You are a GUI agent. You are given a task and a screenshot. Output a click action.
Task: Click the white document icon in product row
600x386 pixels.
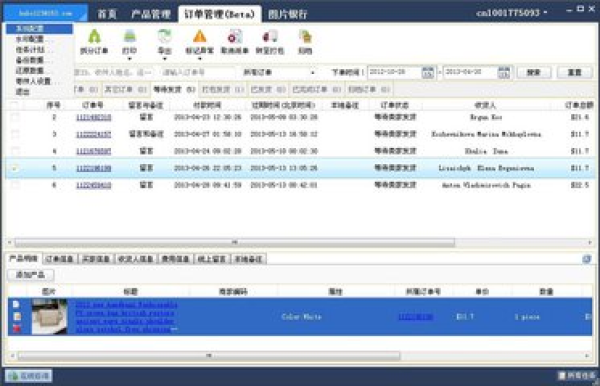(x=16, y=304)
